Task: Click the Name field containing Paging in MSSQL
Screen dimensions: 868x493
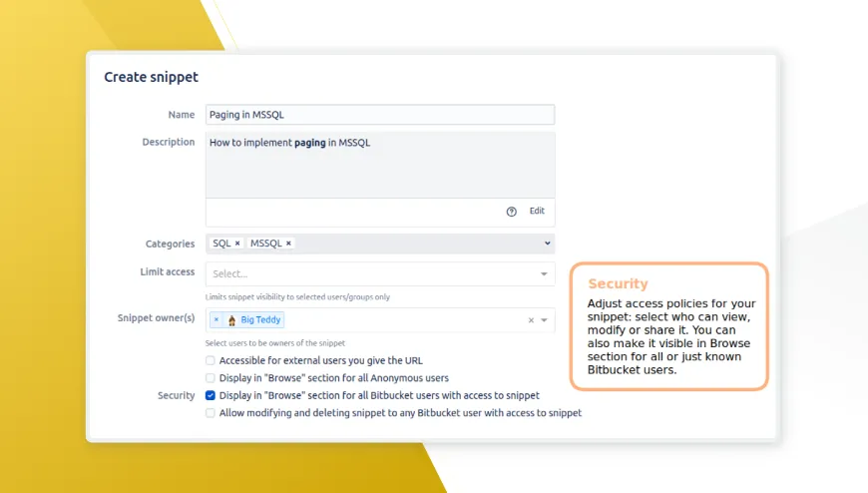Action: click(380, 115)
